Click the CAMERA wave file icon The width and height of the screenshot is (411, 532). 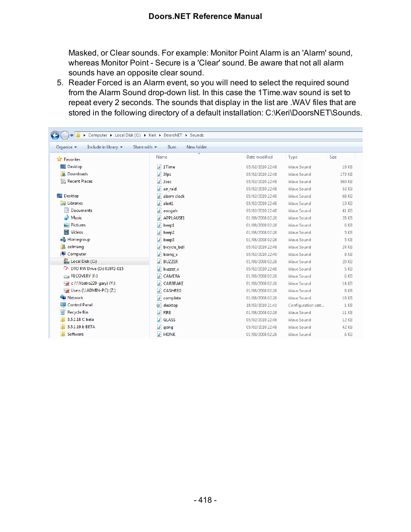[159, 276]
